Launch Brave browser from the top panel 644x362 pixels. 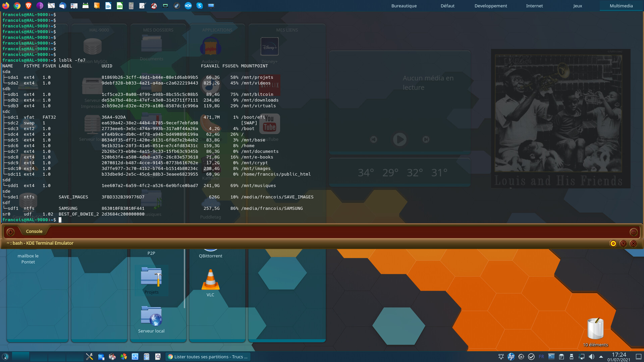click(x=29, y=6)
